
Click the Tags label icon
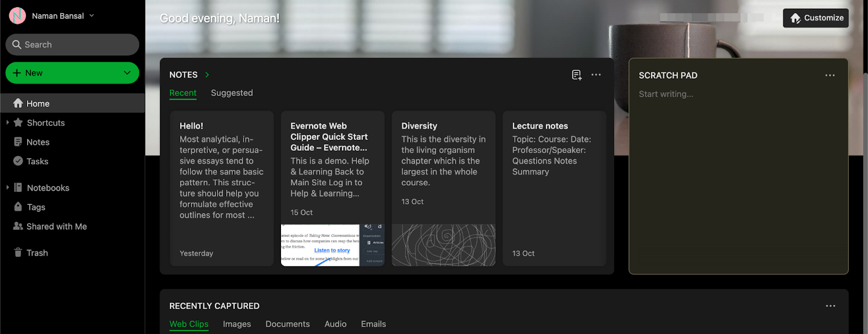coord(18,207)
